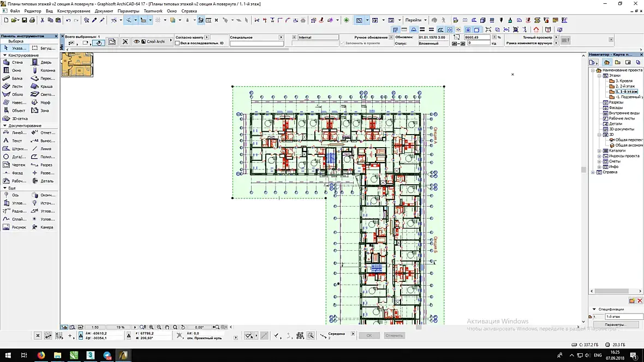
Task: Zoom in with the magnifier plus icon
Action: tap(151, 327)
